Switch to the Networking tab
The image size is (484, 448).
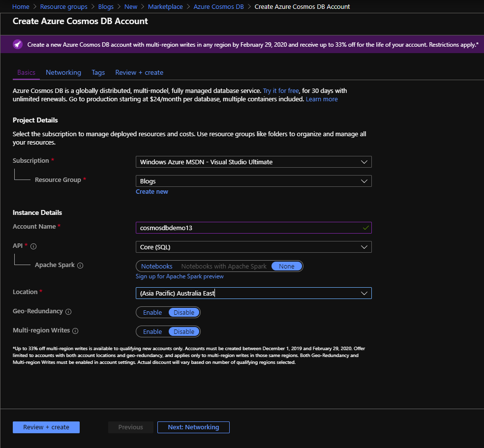[63, 72]
